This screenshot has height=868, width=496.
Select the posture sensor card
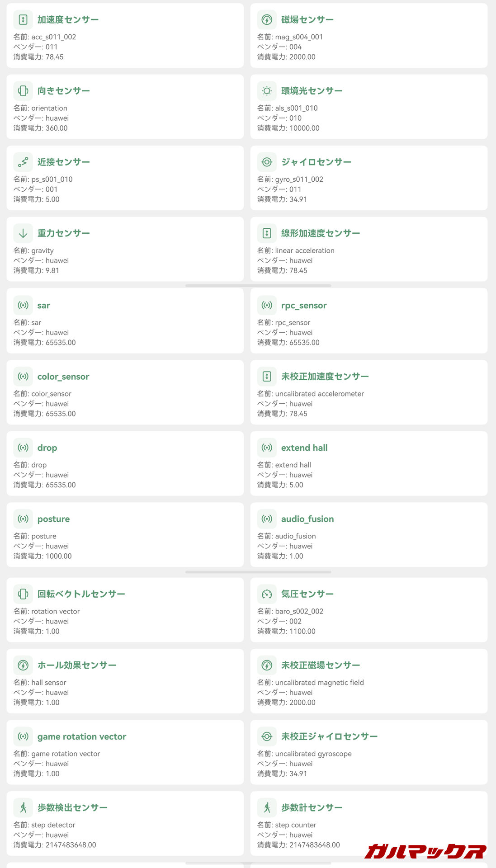coord(125,535)
